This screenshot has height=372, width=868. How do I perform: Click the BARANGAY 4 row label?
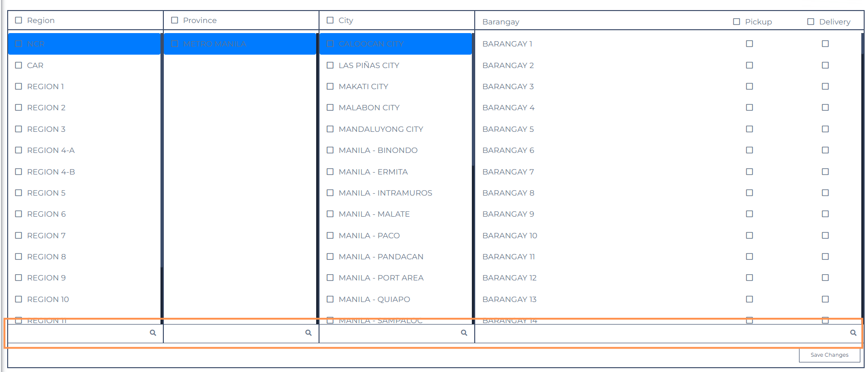coord(508,107)
